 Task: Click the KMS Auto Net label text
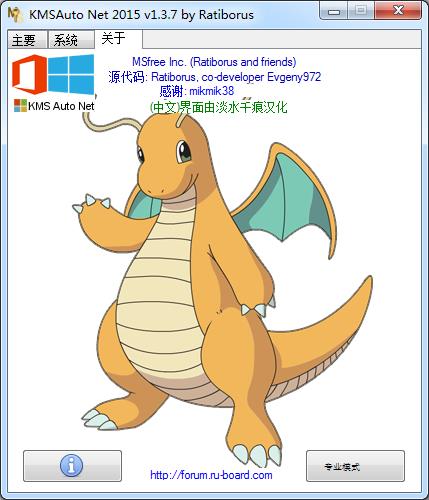pos(61,106)
